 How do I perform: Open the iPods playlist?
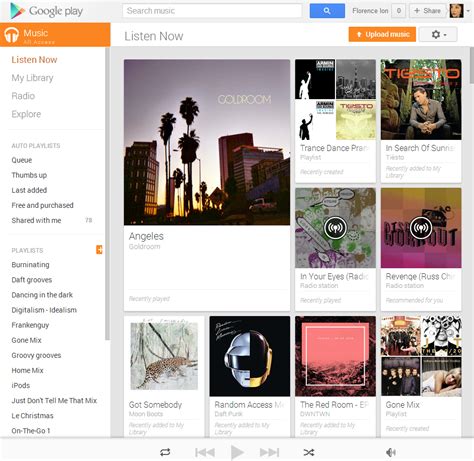click(21, 385)
